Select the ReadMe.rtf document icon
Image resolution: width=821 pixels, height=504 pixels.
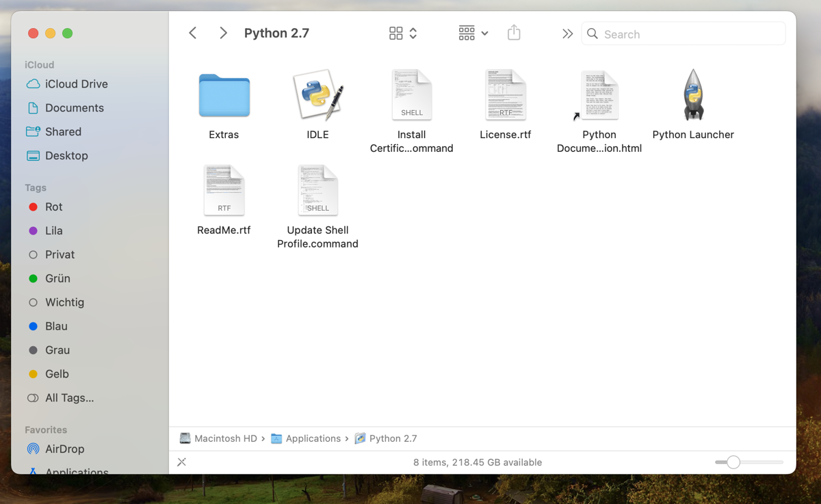pos(224,190)
